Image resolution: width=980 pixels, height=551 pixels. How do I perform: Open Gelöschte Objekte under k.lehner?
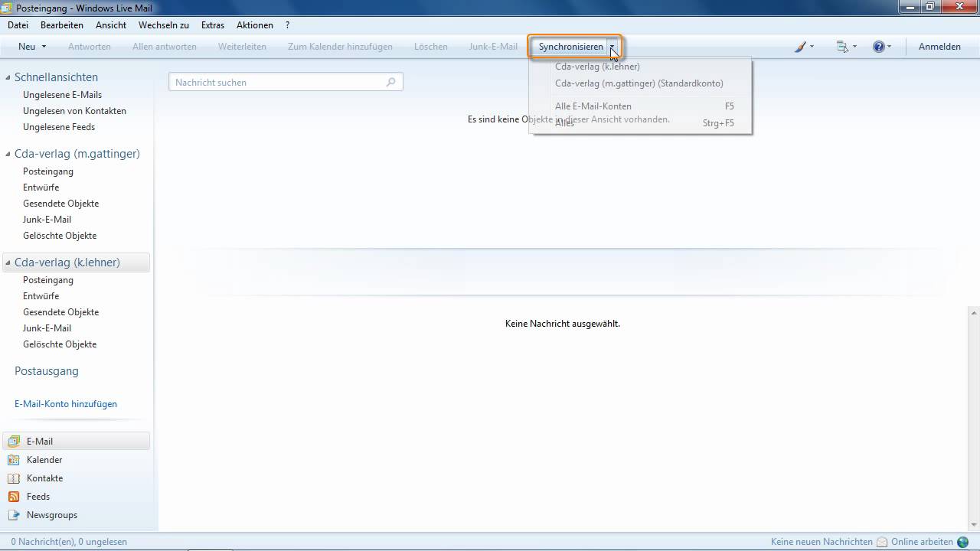point(60,344)
